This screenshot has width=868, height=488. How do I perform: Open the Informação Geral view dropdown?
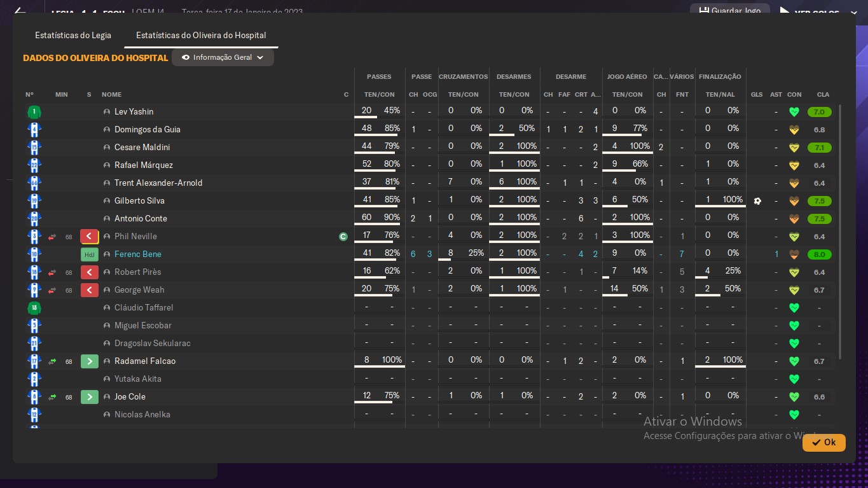pos(223,57)
